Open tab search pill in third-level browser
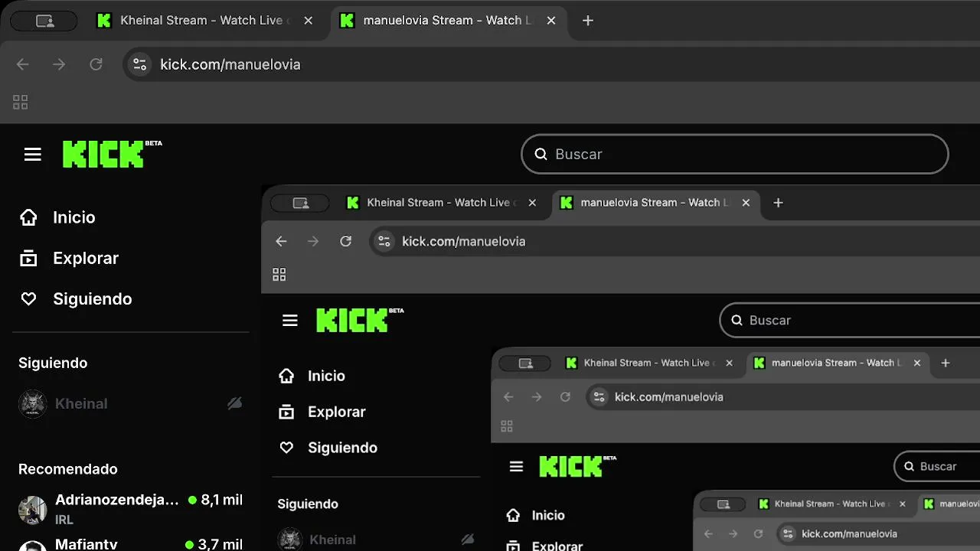 [x=525, y=364]
